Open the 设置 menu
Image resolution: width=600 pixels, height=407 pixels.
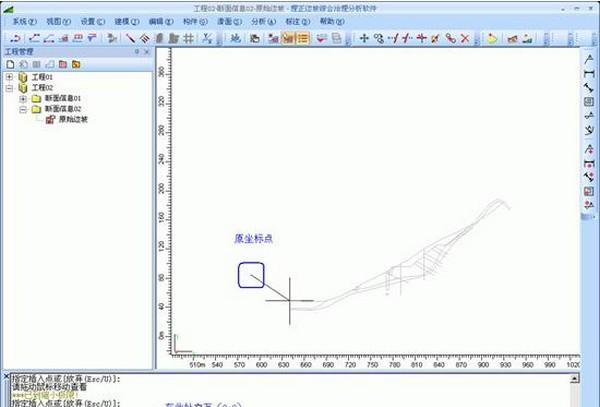tap(93, 21)
